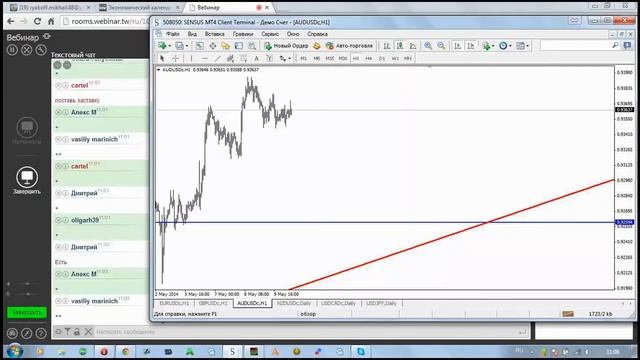
Task: Launch MetaEditor from the toolbar
Action: tap(317, 46)
